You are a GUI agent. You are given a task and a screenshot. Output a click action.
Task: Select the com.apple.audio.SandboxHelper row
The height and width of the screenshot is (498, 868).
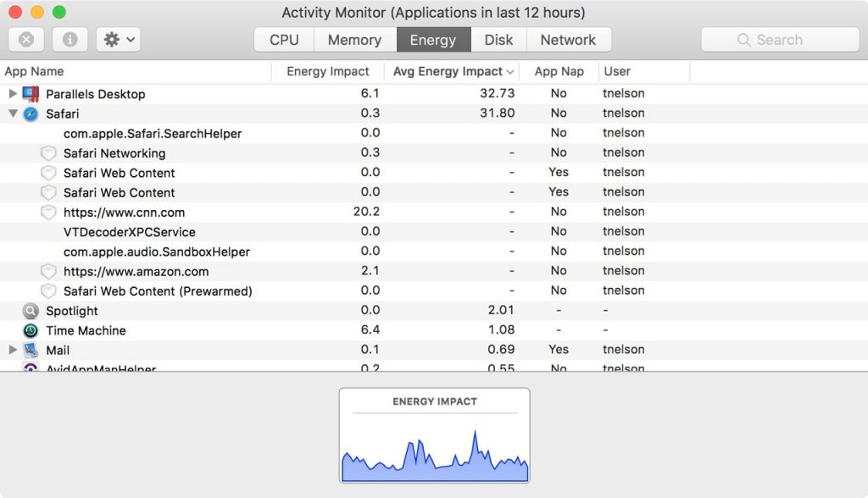coord(434,252)
